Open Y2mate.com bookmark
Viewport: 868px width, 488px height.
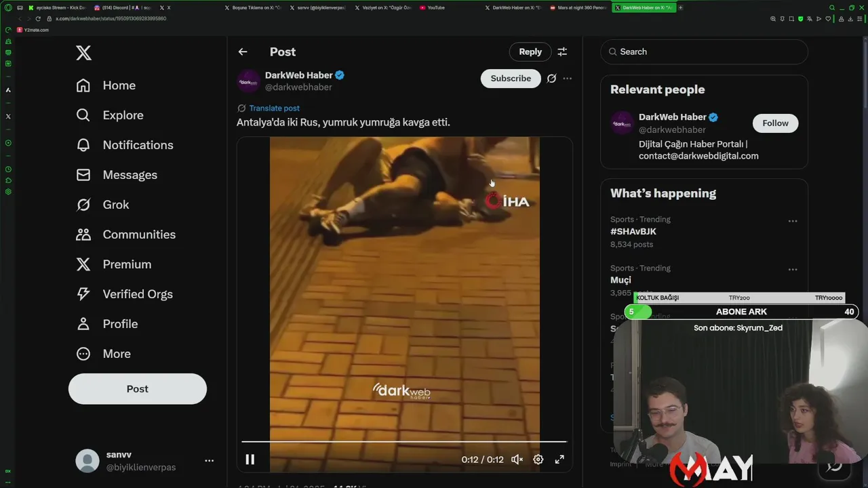tap(33, 30)
